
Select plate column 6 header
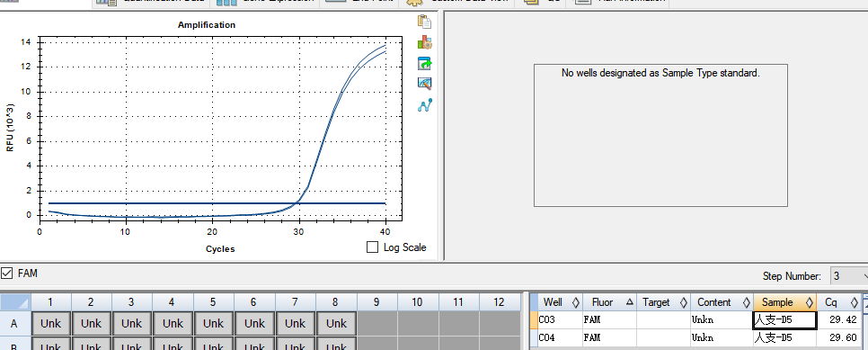(x=254, y=301)
